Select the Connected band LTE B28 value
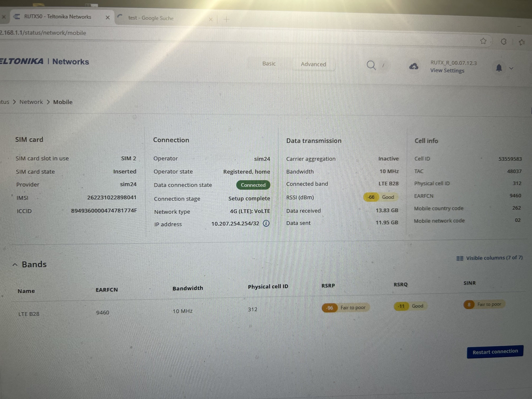The width and height of the screenshot is (532, 399). click(388, 183)
